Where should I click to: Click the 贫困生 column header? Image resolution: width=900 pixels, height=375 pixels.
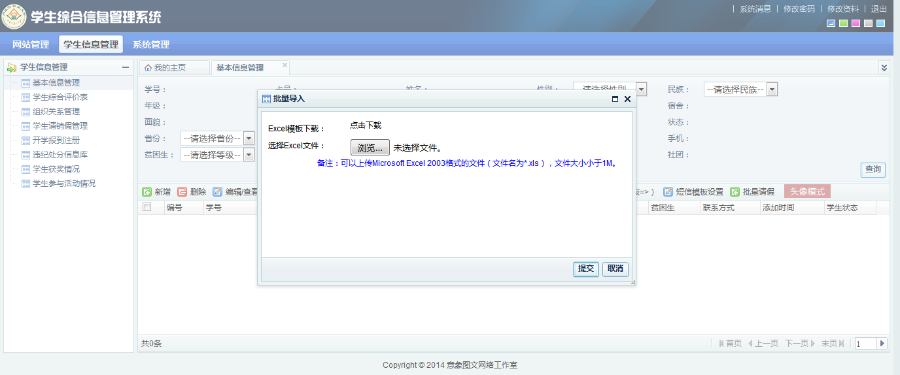pos(662,208)
